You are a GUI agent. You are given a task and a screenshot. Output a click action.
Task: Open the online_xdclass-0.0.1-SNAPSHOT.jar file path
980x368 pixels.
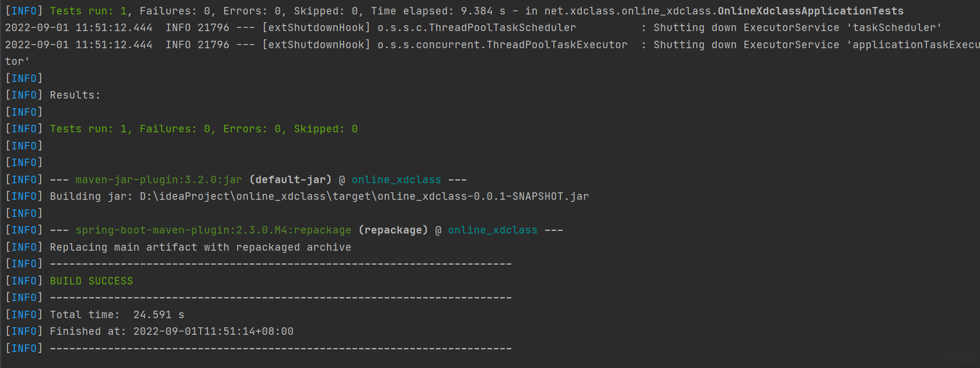364,197
